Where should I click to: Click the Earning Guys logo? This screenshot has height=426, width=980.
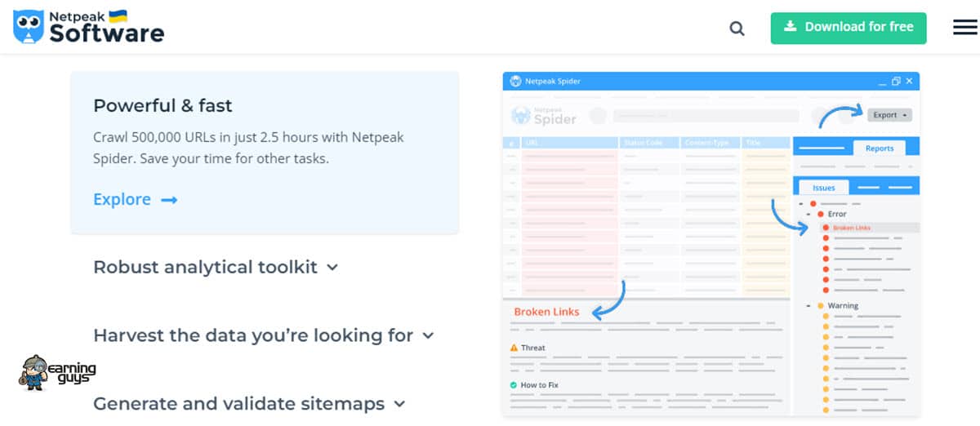57,373
